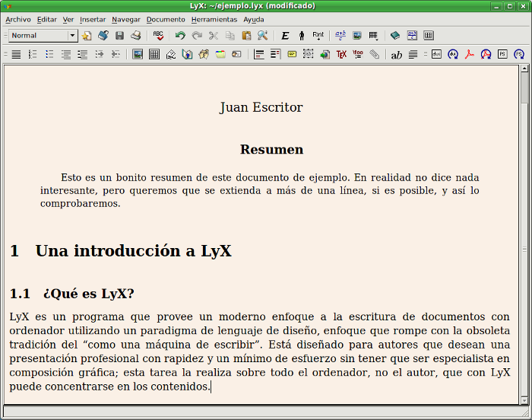
Task: Update the PostScript output circular PS icon
Action: (519, 54)
